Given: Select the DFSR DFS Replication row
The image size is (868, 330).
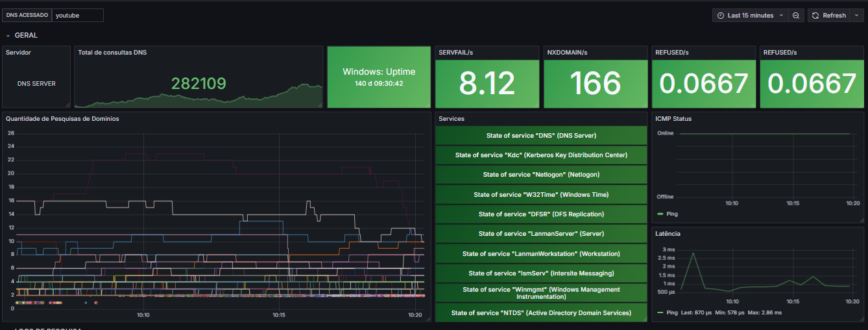Looking at the screenshot, I should tap(541, 214).
